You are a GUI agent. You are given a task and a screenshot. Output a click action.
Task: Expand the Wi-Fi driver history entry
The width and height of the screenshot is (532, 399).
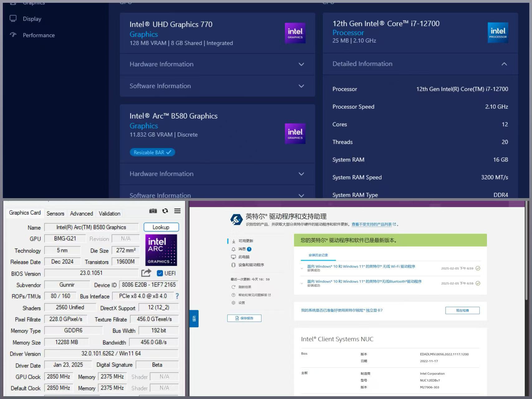pos(302,268)
